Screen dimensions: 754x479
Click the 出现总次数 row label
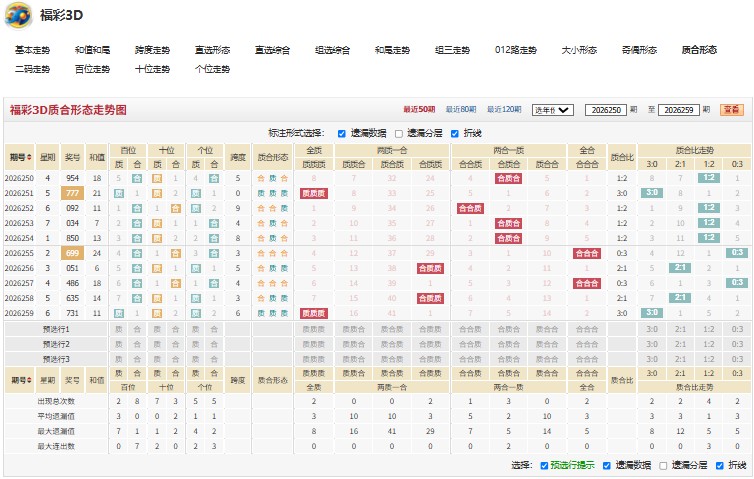(x=56, y=401)
